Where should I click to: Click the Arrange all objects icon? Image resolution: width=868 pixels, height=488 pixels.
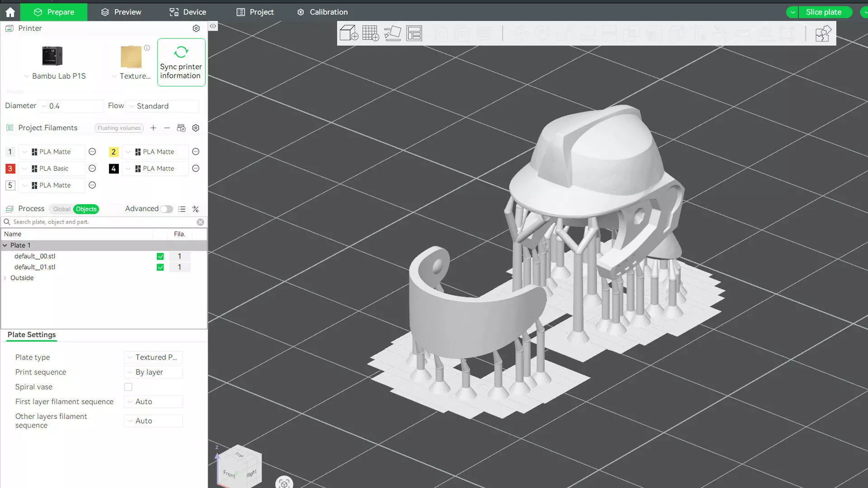click(414, 33)
